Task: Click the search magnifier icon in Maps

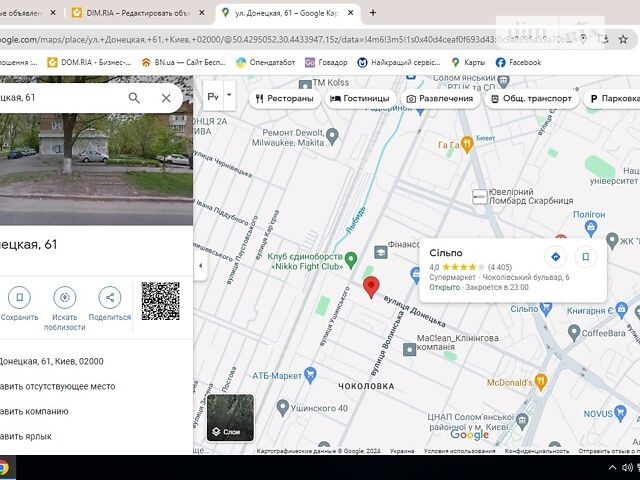Action: point(134,98)
